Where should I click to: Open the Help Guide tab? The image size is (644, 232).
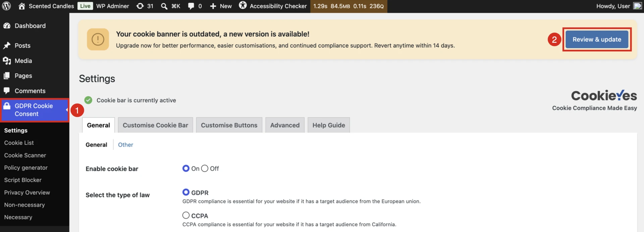(329, 125)
